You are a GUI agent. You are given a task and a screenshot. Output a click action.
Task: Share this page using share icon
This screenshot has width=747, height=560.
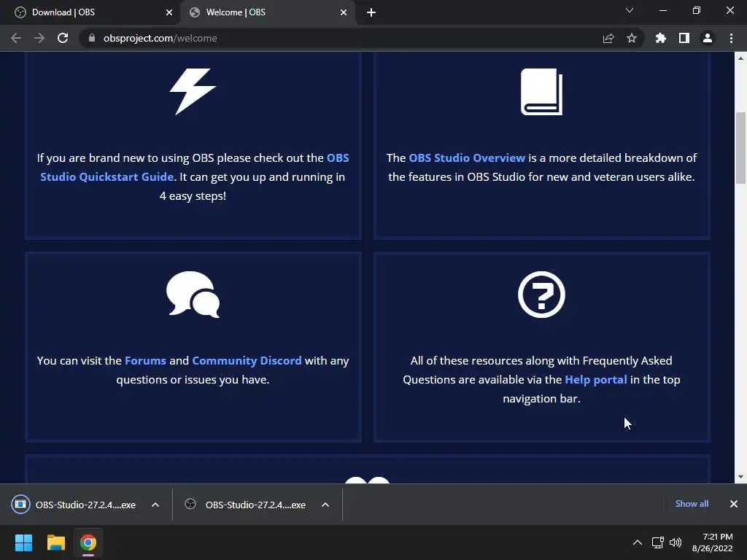point(608,38)
